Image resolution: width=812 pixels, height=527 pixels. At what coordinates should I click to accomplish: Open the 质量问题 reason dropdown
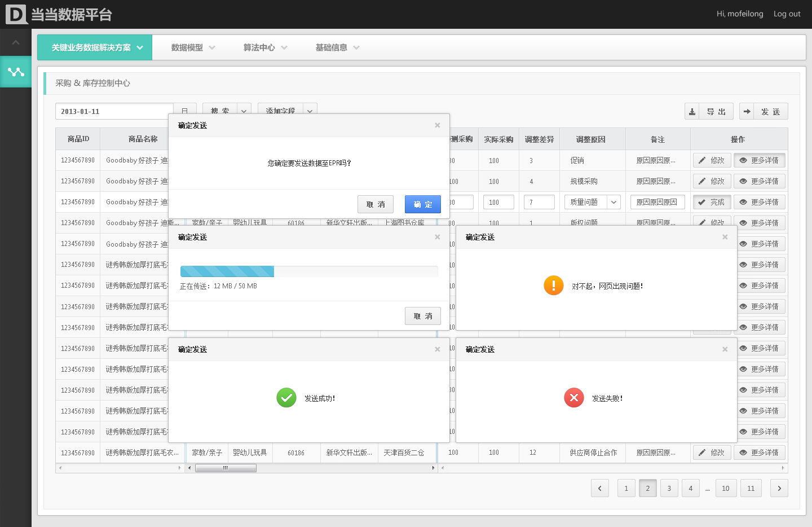coord(592,202)
